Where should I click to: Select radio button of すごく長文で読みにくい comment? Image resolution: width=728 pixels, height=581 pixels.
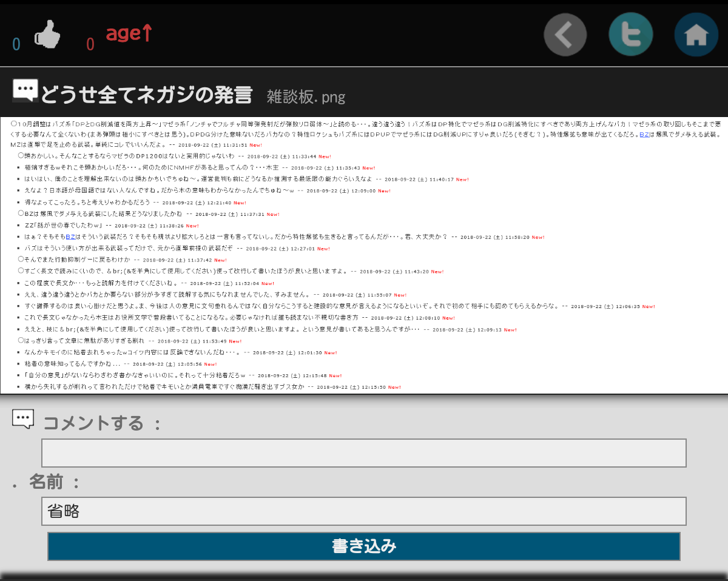(x=21, y=270)
